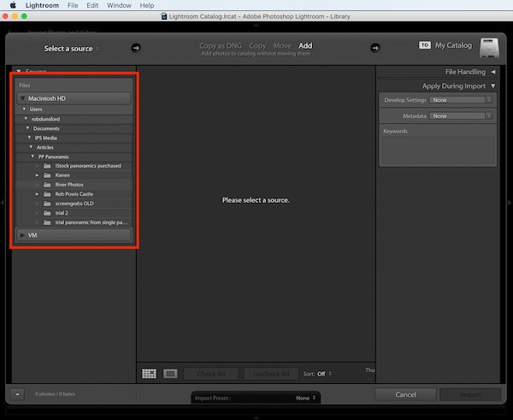Open the Develop Settings dropdown
Image resolution: width=513 pixels, height=420 pixels.
pyautogui.click(x=461, y=100)
